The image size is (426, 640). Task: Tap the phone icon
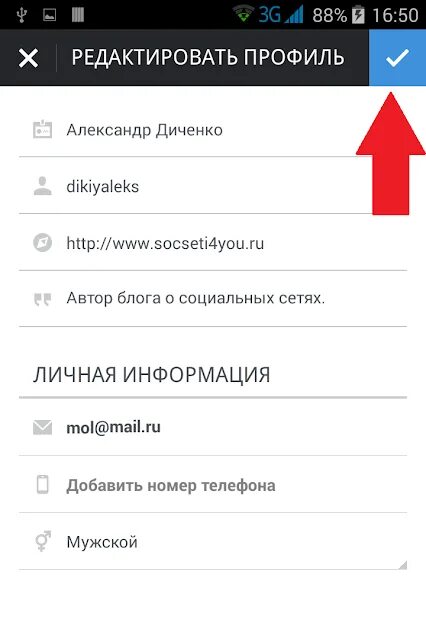click(x=42, y=484)
